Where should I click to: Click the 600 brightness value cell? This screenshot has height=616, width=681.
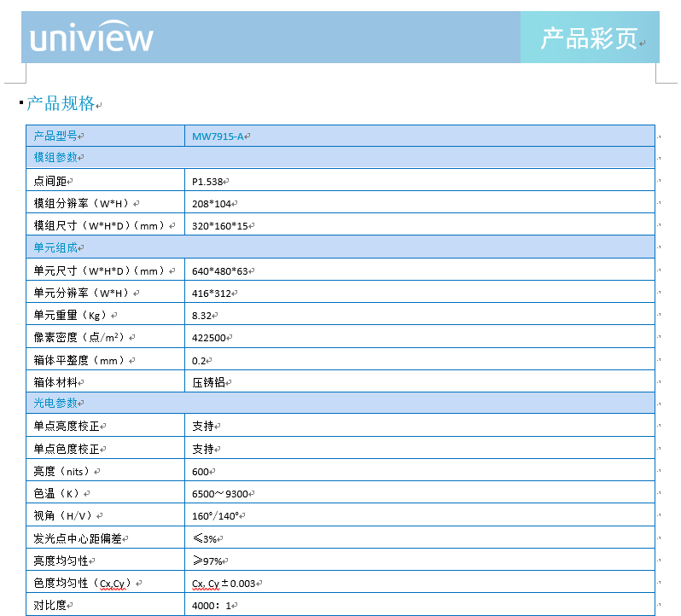coord(201,471)
